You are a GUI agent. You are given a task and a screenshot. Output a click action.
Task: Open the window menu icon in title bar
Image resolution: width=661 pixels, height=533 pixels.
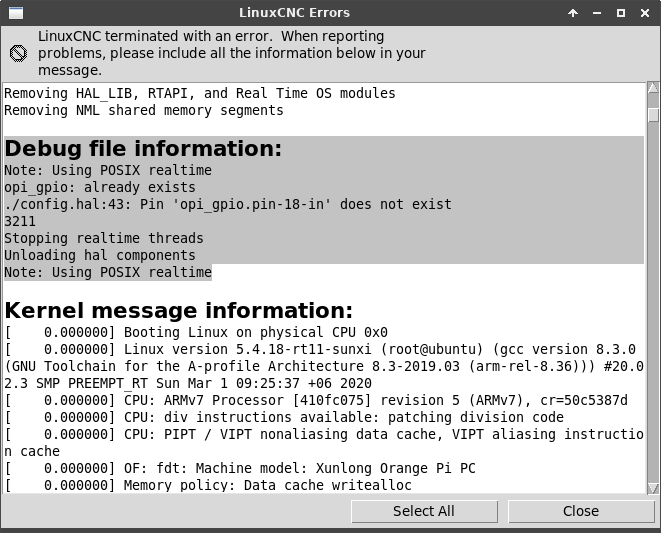point(16,13)
